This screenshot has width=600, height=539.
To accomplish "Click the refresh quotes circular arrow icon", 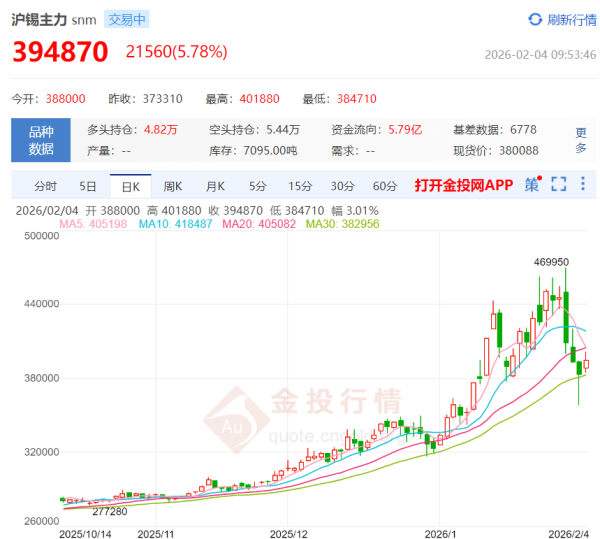I will point(535,20).
